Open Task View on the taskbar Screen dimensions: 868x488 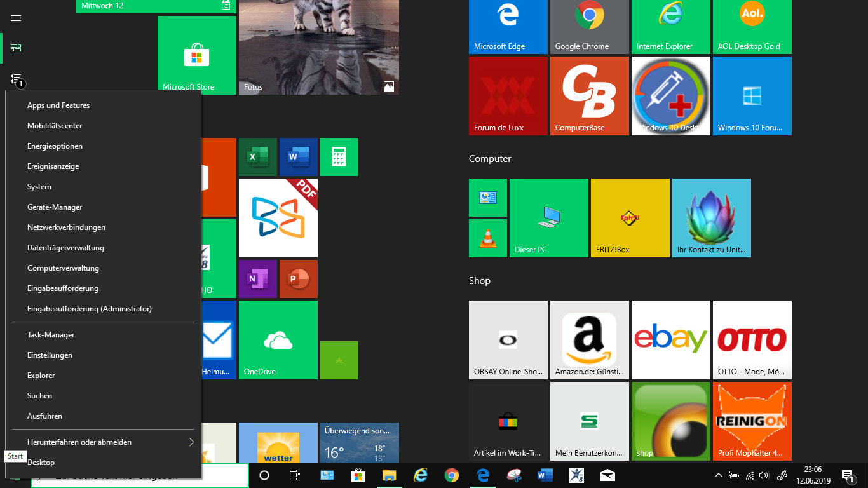click(x=295, y=475)
